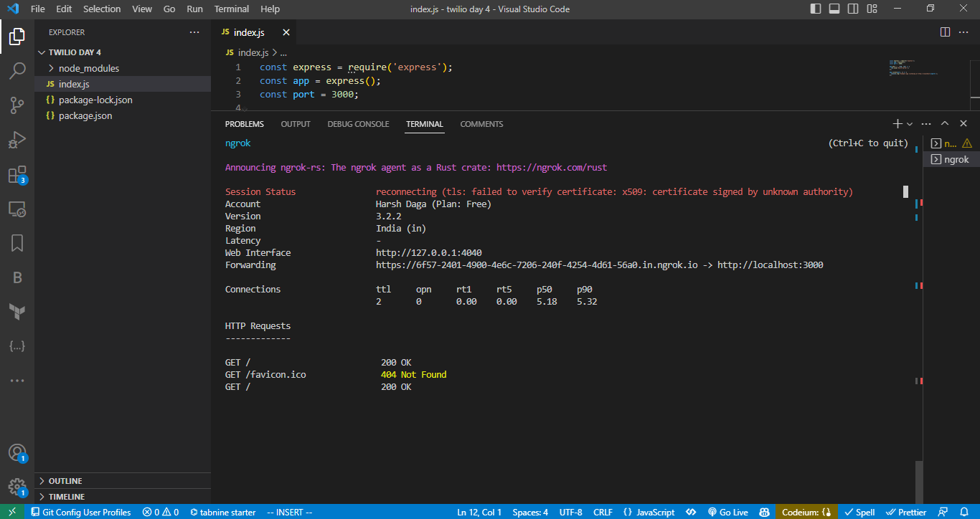Screen dimensions: 980x519
Task: Open the launch profile dropdown beside new terminal
Action: [910, 124]
